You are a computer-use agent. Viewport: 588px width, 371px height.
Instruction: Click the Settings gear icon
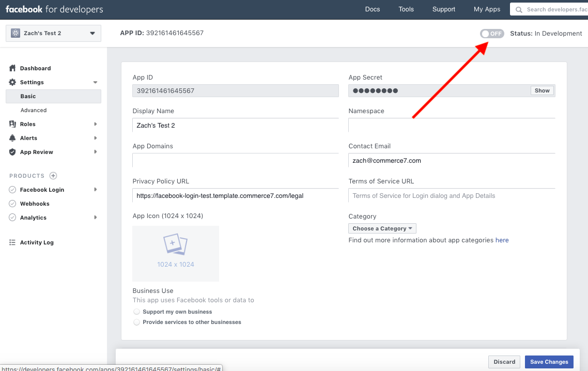[12, 82]
